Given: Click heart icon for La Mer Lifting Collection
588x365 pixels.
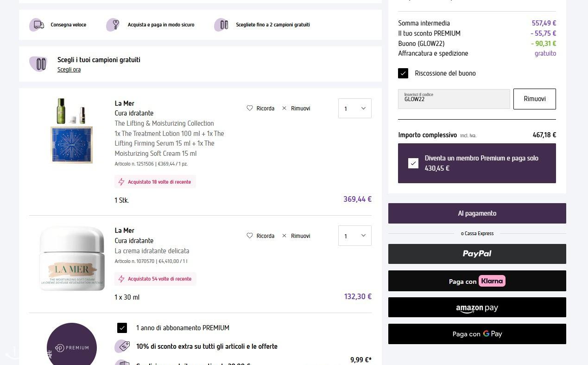Looking at the screenshot, I should (x=250, y=108).
